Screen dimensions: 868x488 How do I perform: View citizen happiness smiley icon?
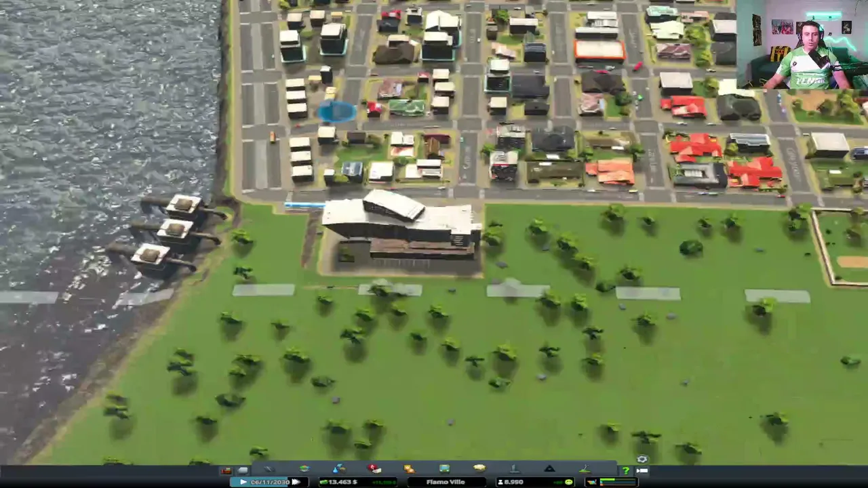pyautogui.click(x=568, y=482)
